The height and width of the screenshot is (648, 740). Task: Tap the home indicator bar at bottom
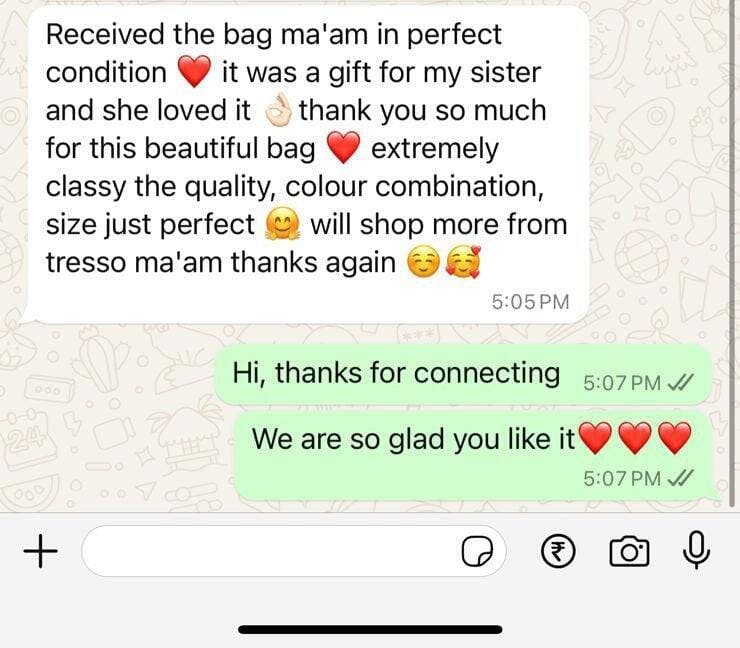(370, 630)
